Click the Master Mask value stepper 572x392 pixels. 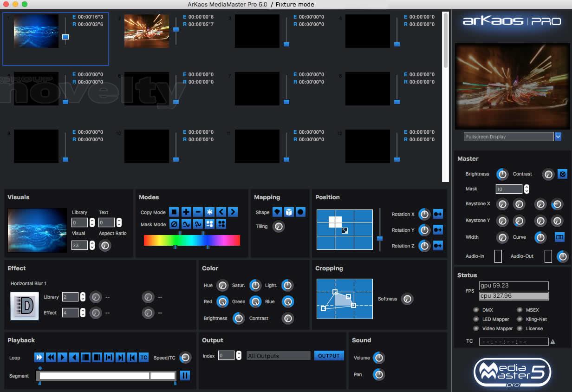(x=526, y=189)
